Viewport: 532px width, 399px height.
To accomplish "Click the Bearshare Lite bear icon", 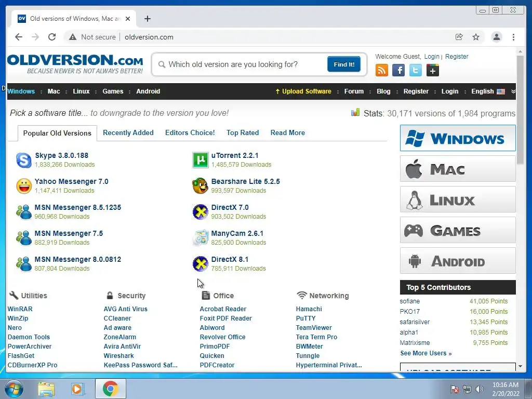I will 200,186.
